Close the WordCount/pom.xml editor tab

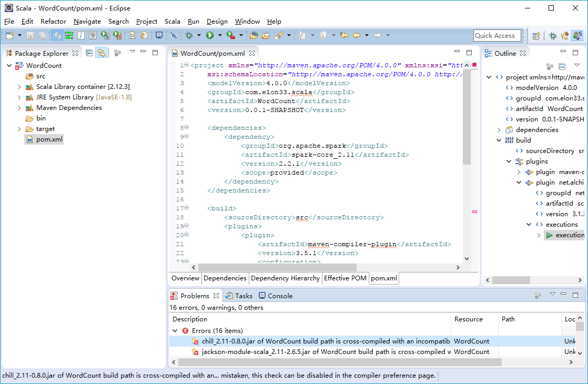pos(252,53)
